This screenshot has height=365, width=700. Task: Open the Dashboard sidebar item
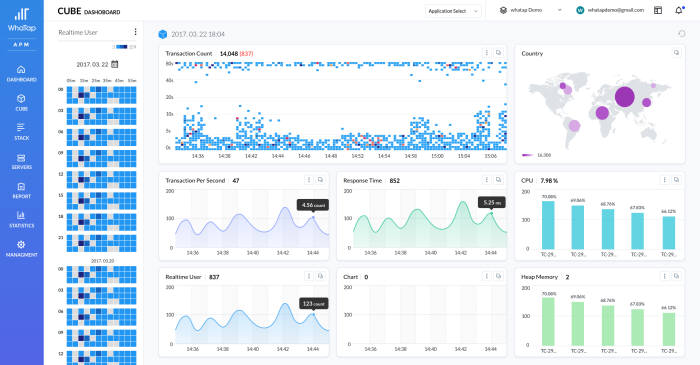click(x=21, y=74)
